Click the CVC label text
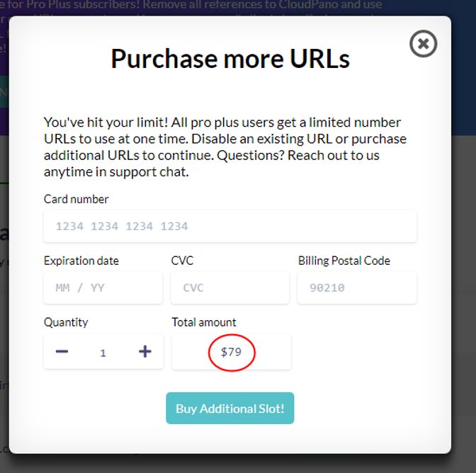The image size is (476, 473). click(182, 261)
